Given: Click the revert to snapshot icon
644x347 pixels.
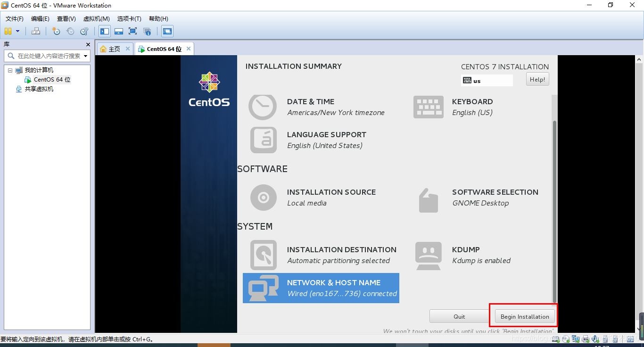Looking at the screenshot, I should 70,31.
